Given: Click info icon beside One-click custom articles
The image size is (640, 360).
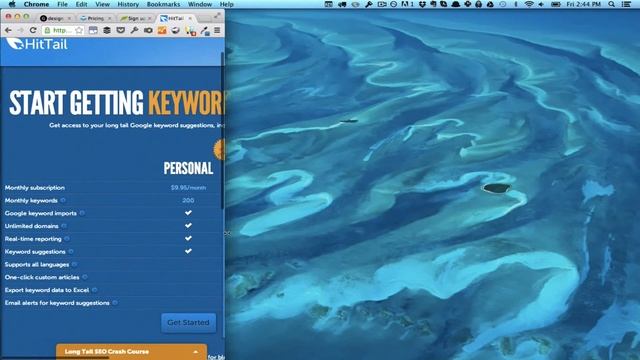Looking at the screenshot, I should click(85, 277).
